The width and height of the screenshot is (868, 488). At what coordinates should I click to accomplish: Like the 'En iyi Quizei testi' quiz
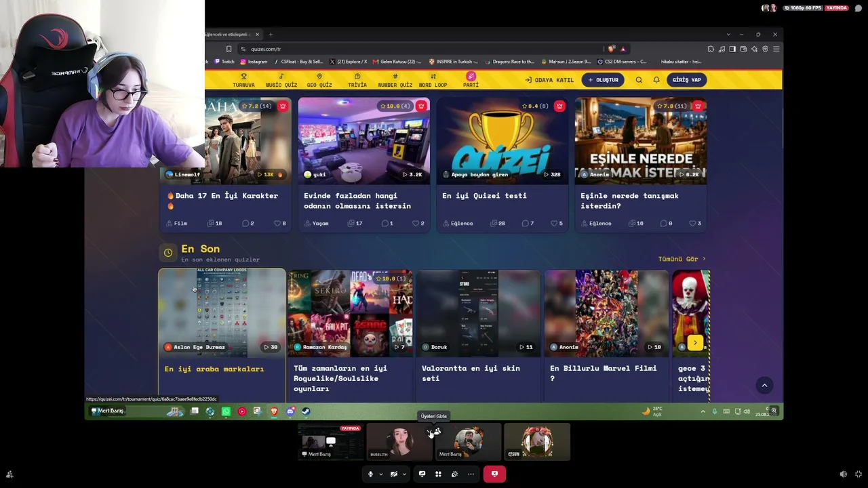pos(557,223)
